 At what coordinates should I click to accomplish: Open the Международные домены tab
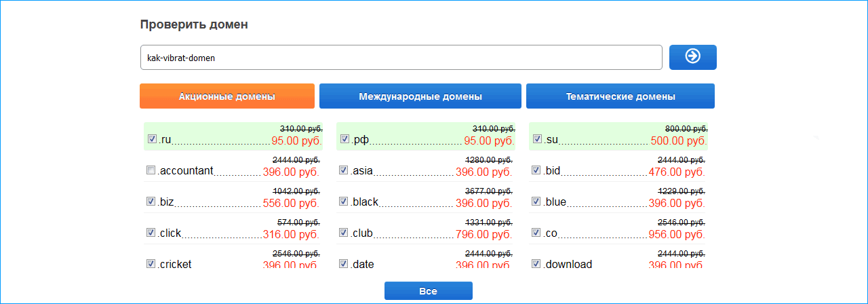click(x=420, y=96)
